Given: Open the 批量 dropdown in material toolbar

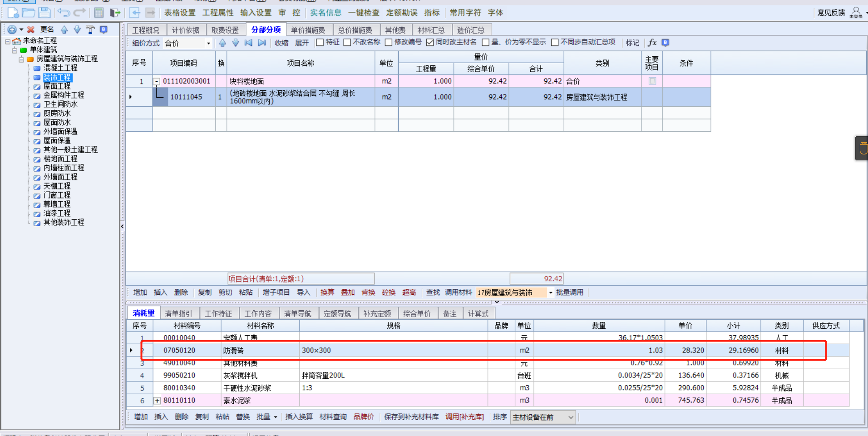Looking at the screenshot, I should 275,417.
